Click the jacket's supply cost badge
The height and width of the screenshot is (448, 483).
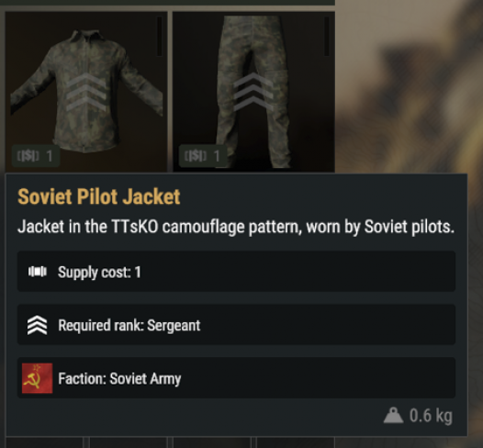click(x=36, y=156)
